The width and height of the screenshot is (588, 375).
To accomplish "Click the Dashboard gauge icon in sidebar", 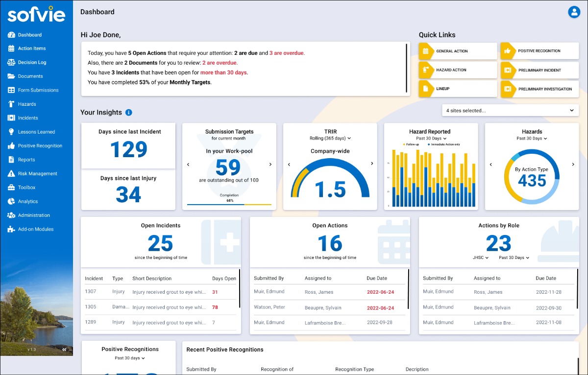I will [x=11, y=35].
